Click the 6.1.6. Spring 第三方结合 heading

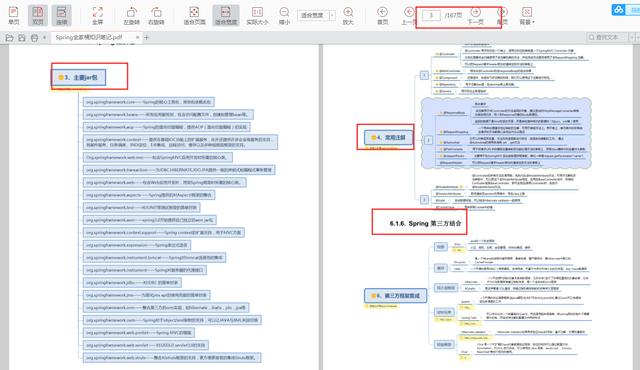pos(425,223)
